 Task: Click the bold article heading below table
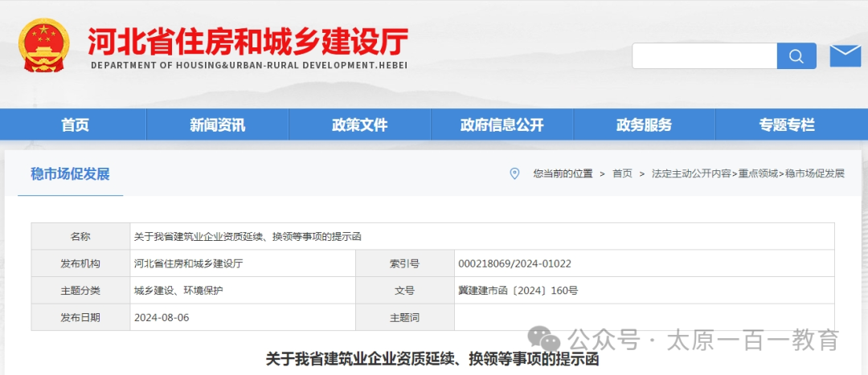click(433, 360)
